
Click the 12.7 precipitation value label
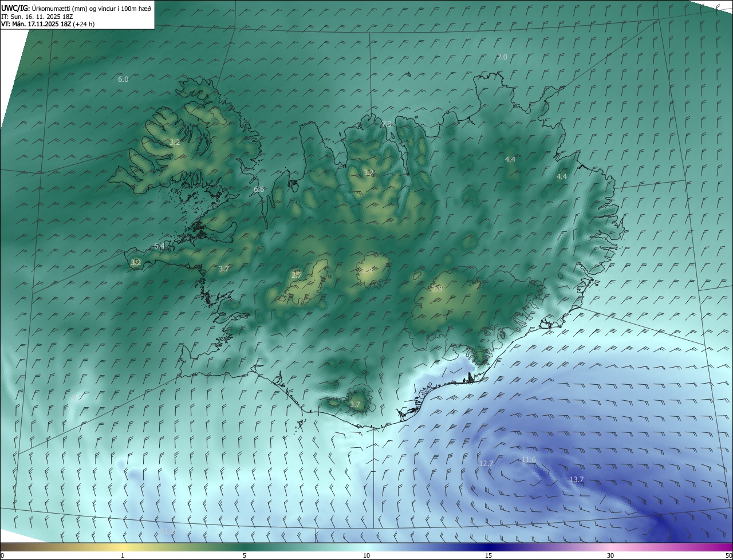486,463
